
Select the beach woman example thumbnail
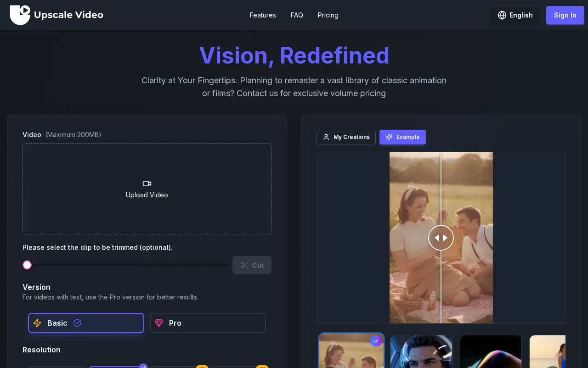click(548, 351)
